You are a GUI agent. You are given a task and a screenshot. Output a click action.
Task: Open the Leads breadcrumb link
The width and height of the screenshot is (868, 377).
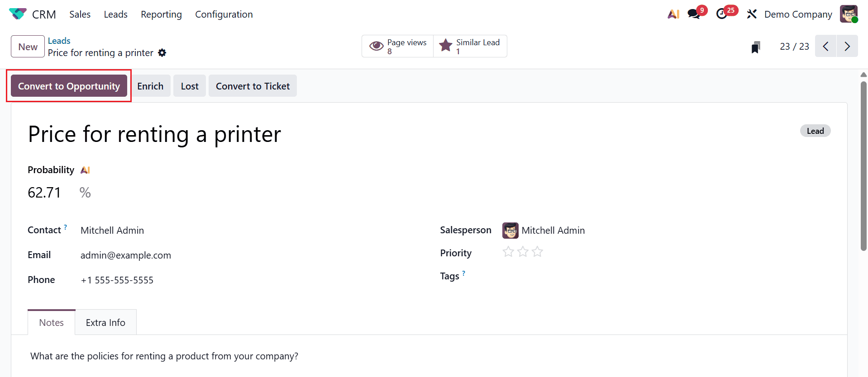(59, 41)
